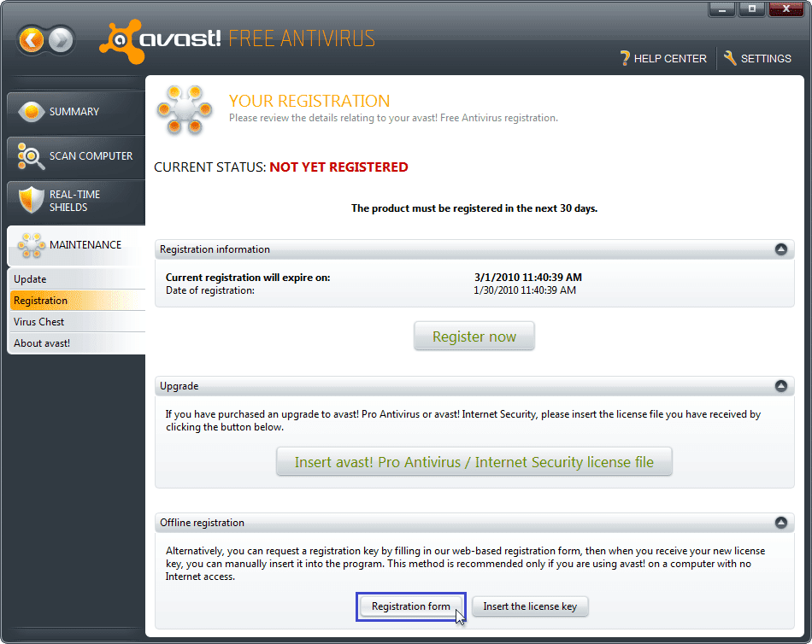Open Settings with the wrench icon
The image size is (812, 644).
pyautogui.click(x=757, y=58)
